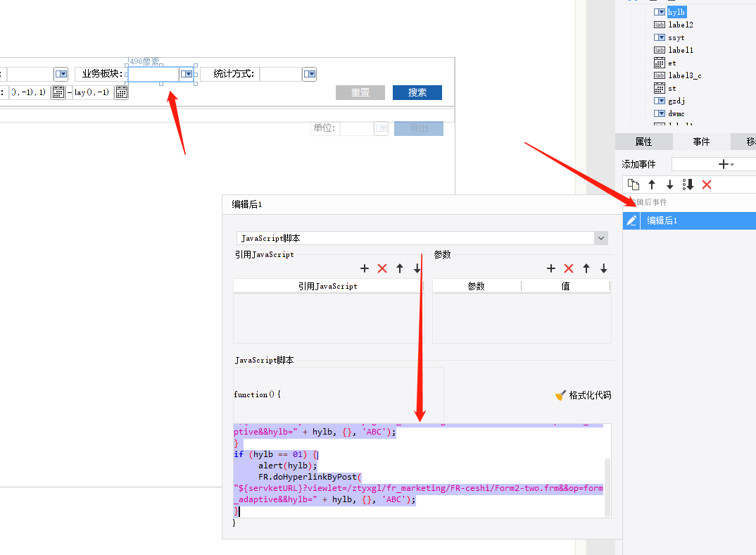Click the 业务板块 label
The height and width of the screenshot is (555, 756).
(102, 73)
